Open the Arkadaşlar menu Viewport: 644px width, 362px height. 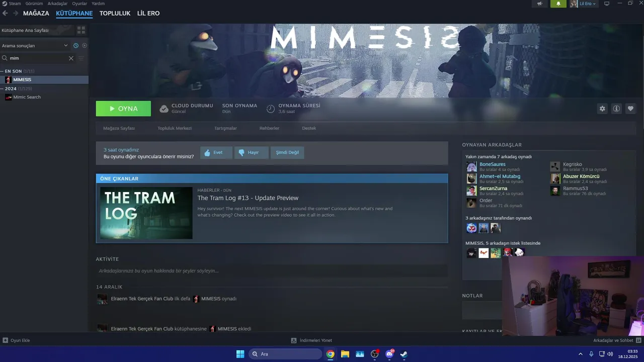(x=57, y=4)
